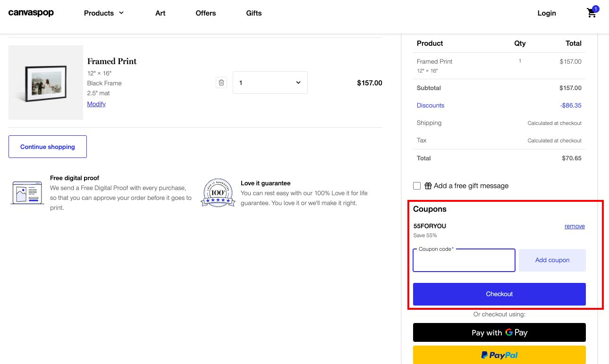Screen dimensions: 609x364
Task: Choose the PayPal checkout button
Action: click(499, 355)
